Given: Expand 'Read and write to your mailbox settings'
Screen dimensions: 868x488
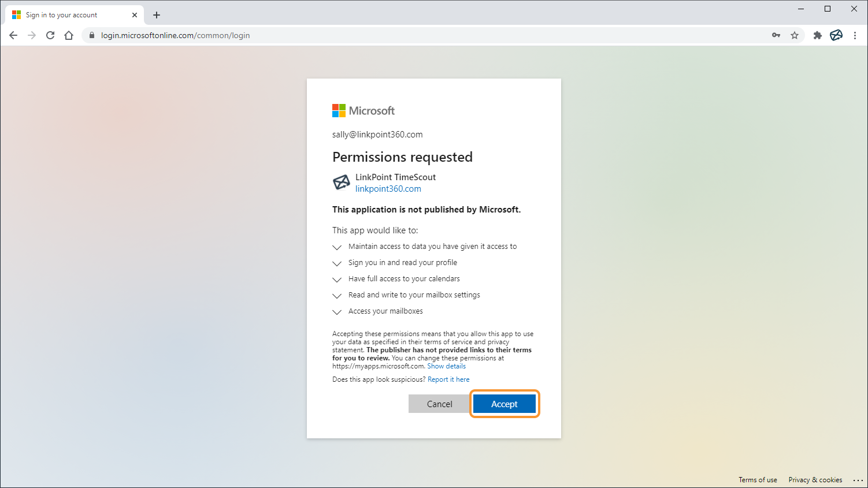Looking at the screenshot, I should coord(337,296).
